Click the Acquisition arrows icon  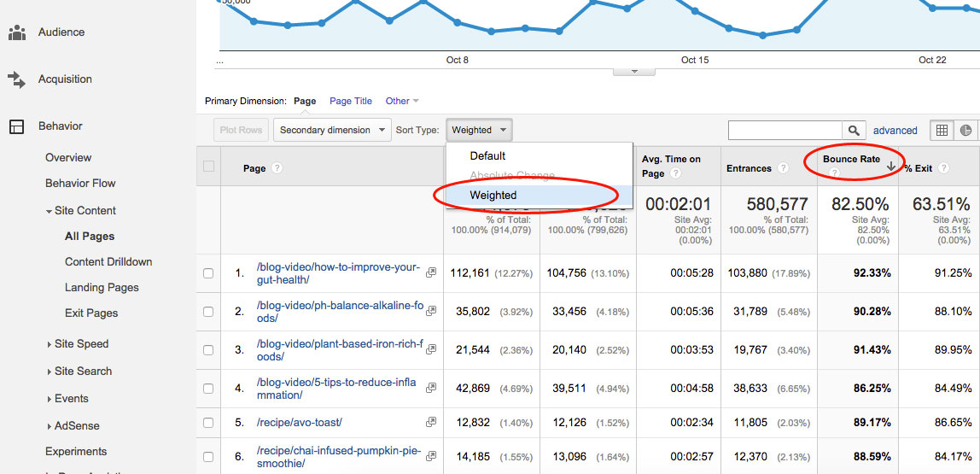tap(16, 79)
